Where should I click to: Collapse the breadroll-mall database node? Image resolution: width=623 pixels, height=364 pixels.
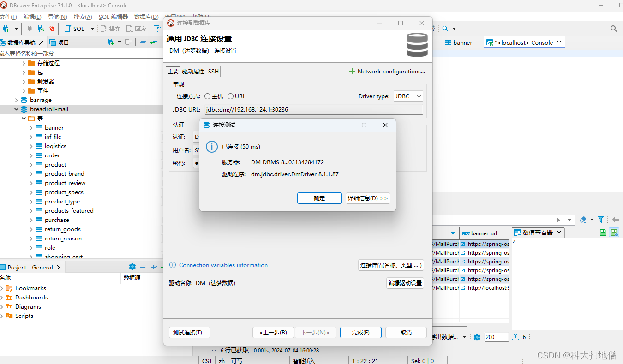(x=17, y=109)
